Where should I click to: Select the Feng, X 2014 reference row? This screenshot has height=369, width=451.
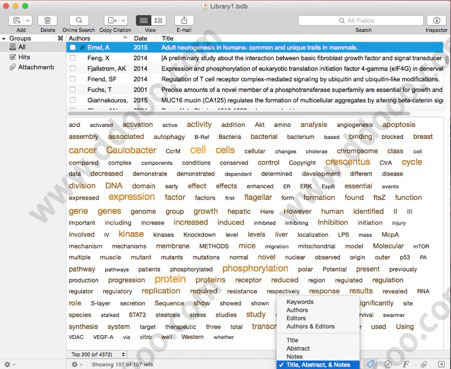pos(255,58)
